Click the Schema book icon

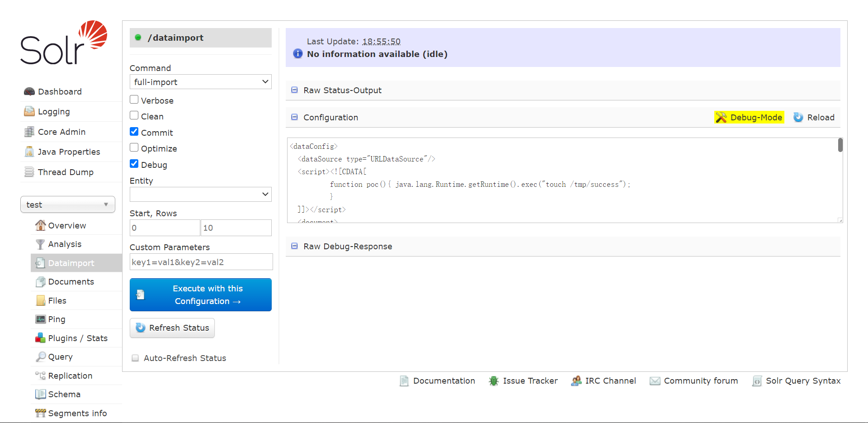coord(41,394)
